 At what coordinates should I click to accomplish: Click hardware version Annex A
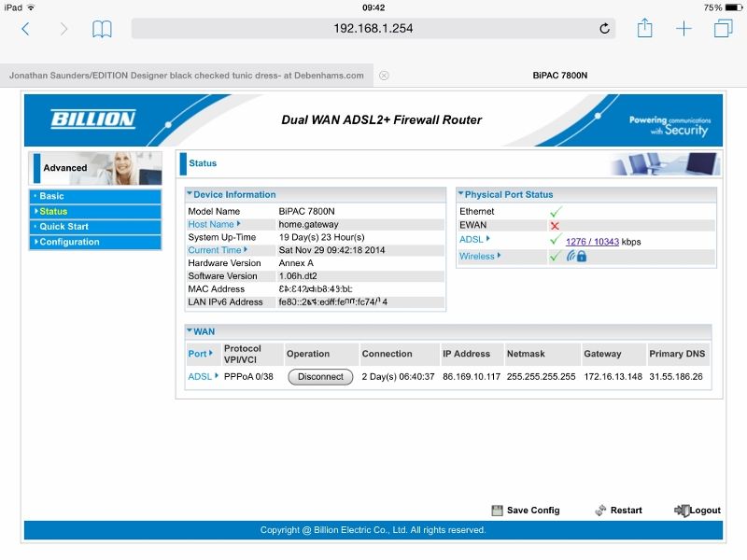pos(296,263)
